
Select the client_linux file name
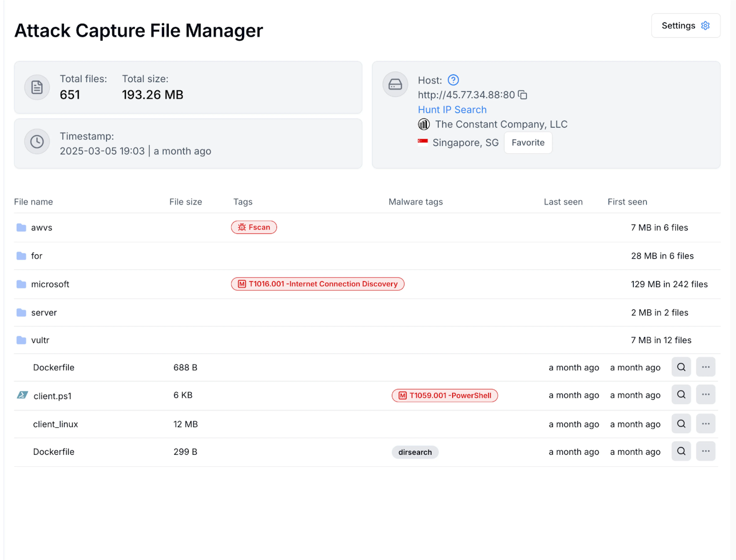tap(55, 424)
